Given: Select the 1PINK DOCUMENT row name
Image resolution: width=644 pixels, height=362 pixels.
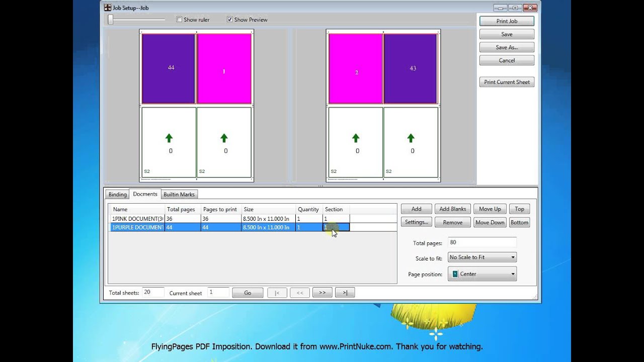Looking at the screenshot, I should (137, 219).
